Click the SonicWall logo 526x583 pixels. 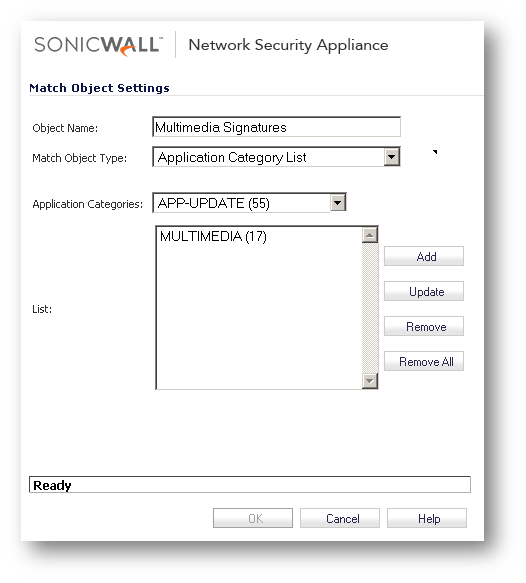pos(99,46)
